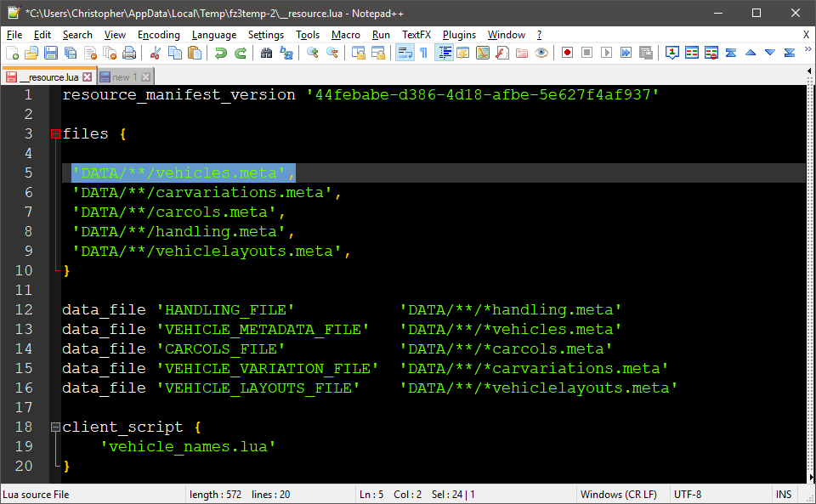The width and height of the screenshot is (816, 504).
Task: Open the Plugins menu
Action: (x=459, y=35)
